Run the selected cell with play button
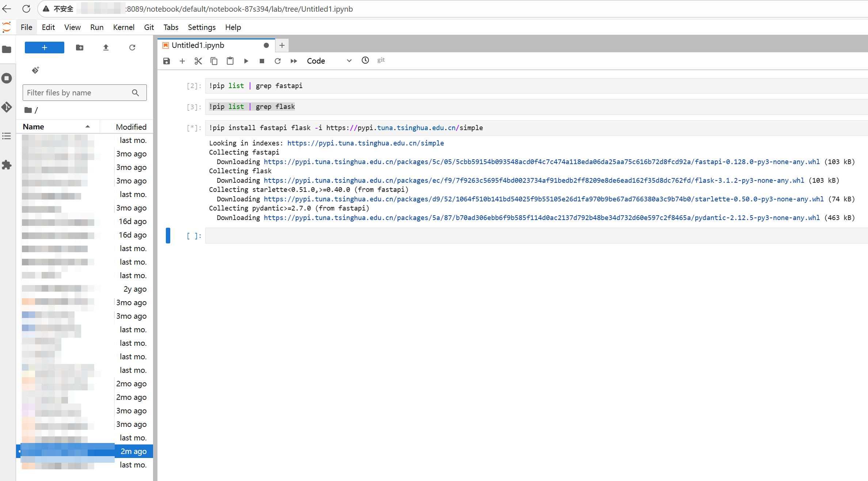This screenshot has height=481, width=868. [x=246, y=61]
